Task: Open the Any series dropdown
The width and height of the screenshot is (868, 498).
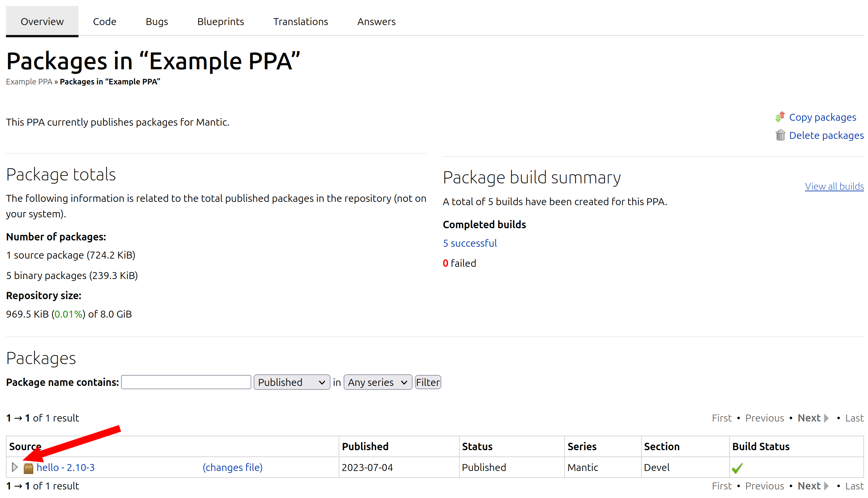Action: 378,382
